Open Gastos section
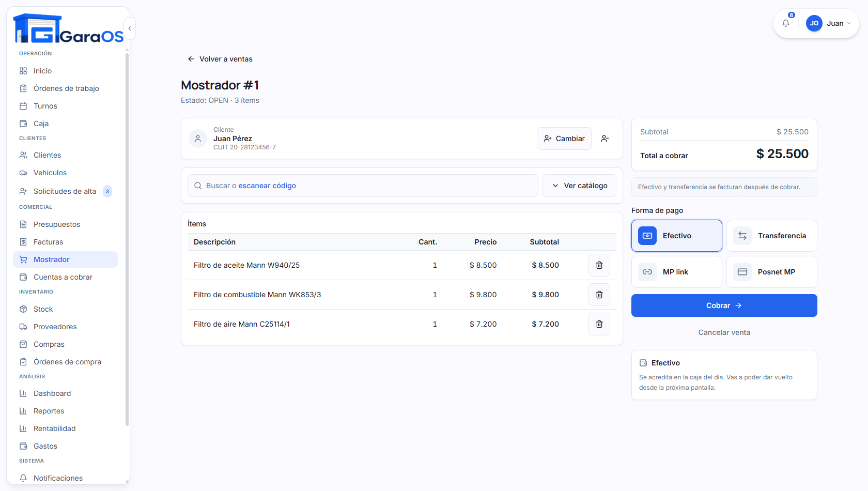 (x=66, y=446)
